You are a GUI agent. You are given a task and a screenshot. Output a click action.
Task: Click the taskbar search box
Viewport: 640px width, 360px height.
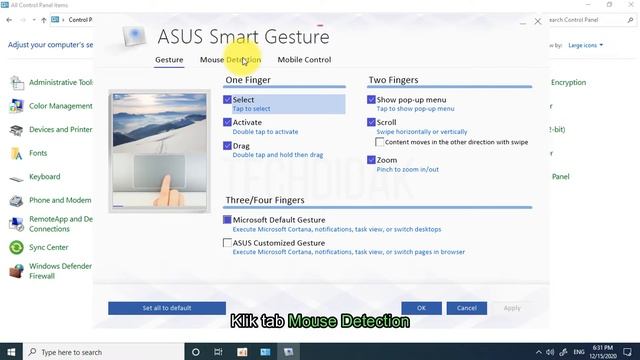click(x=104, y=352)
